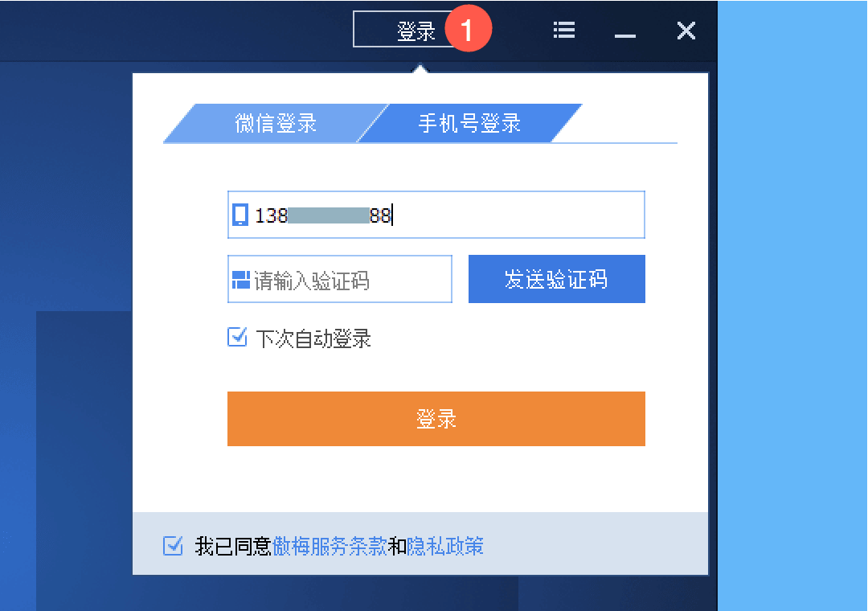Switch to the 微信登录 tab
Viewport: 868px width, 611px height.
pos(276,123)
